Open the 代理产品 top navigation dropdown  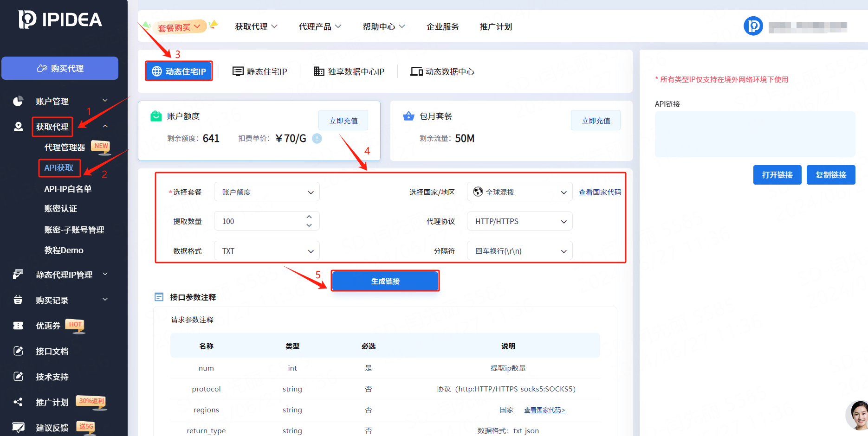pyautogui.click(x=320, y=27)
